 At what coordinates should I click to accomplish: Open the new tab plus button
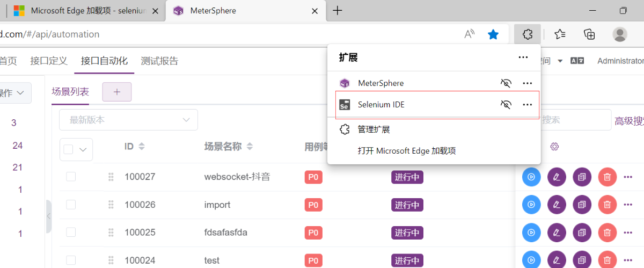click(338, 11)
